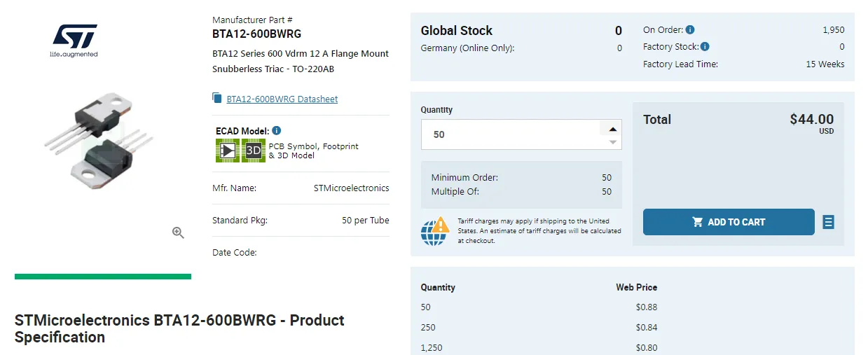868x355 pixels.
Task: Click the tariff warning globe icon
Action: pos(435,230)
